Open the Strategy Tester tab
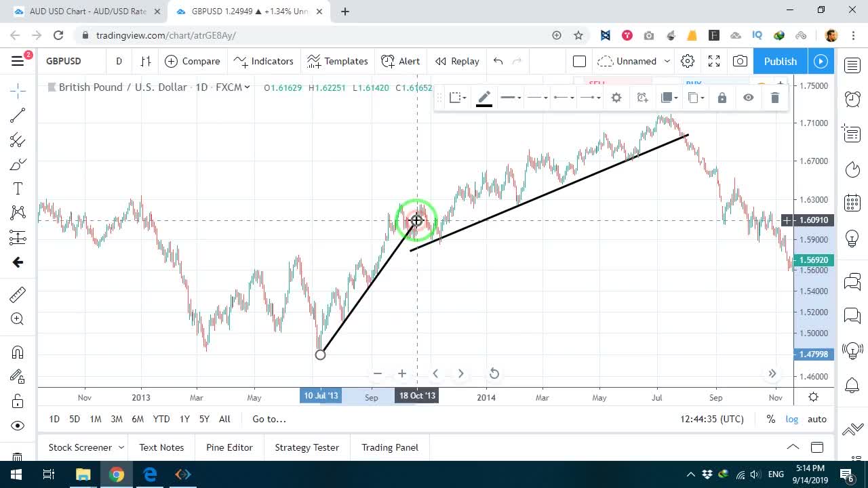868x488 pixels. pyautogui.click(x=307, y=447)
